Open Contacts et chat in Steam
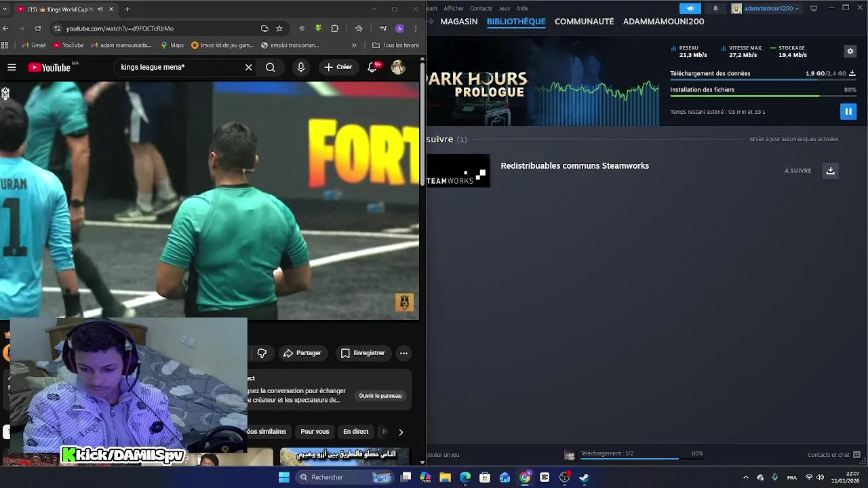Viewport: 868px width, 488px height. (x=834, y=455)
